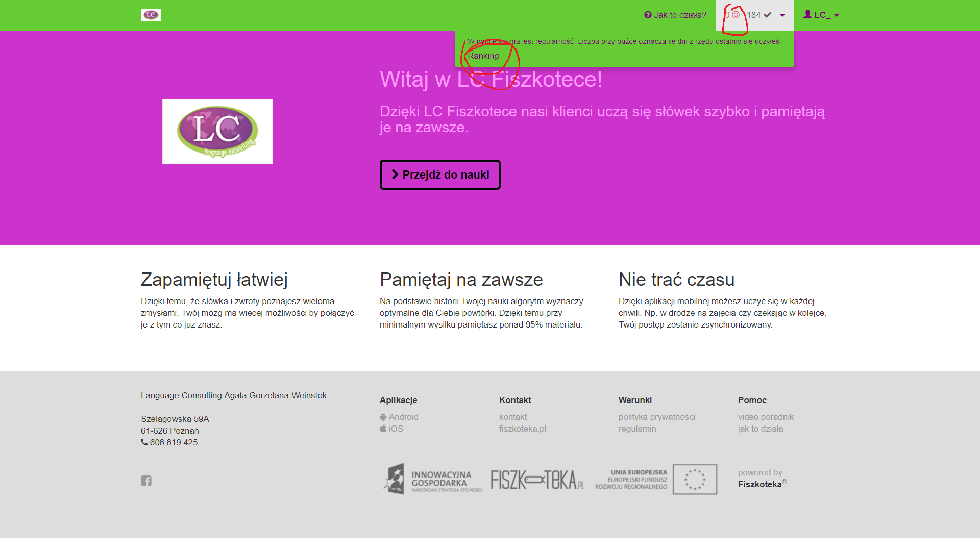Image resolution: width=980 pixels, height=551 pixels.
Task: Click the 'kontakt' footer link
Action: click(513, 417)
